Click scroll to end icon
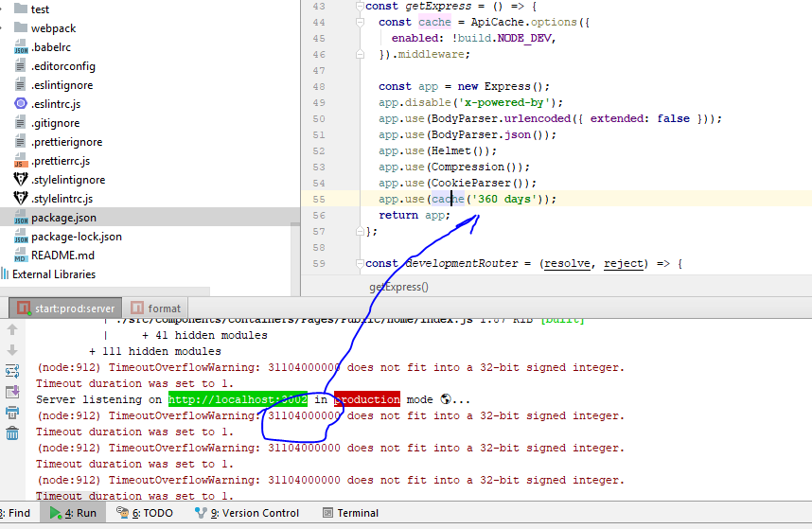 (12, 392)
